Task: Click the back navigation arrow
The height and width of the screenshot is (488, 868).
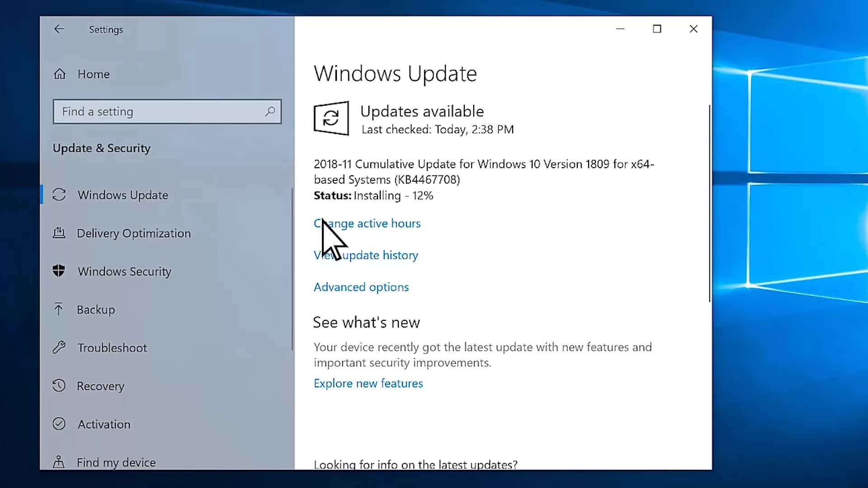Action: (58, 29)
